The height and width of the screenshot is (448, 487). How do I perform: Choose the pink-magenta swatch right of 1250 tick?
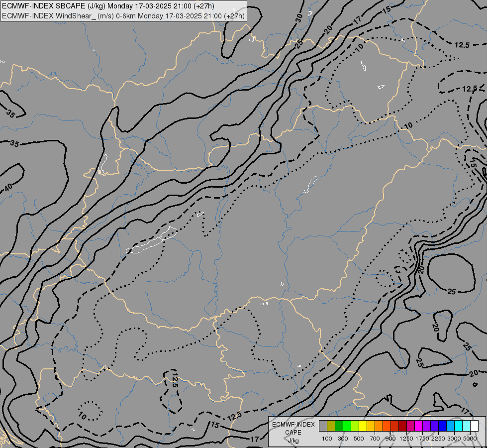click(x=410, y=426)
